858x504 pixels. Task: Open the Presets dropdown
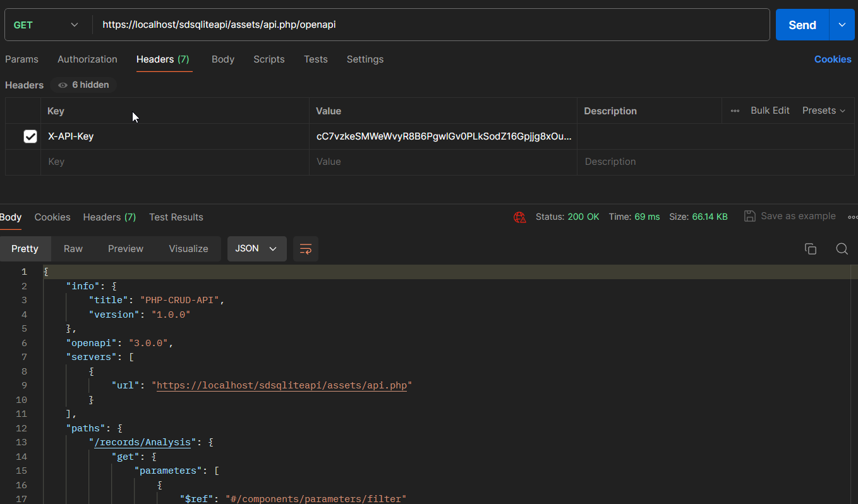click(x=823, y=111)
